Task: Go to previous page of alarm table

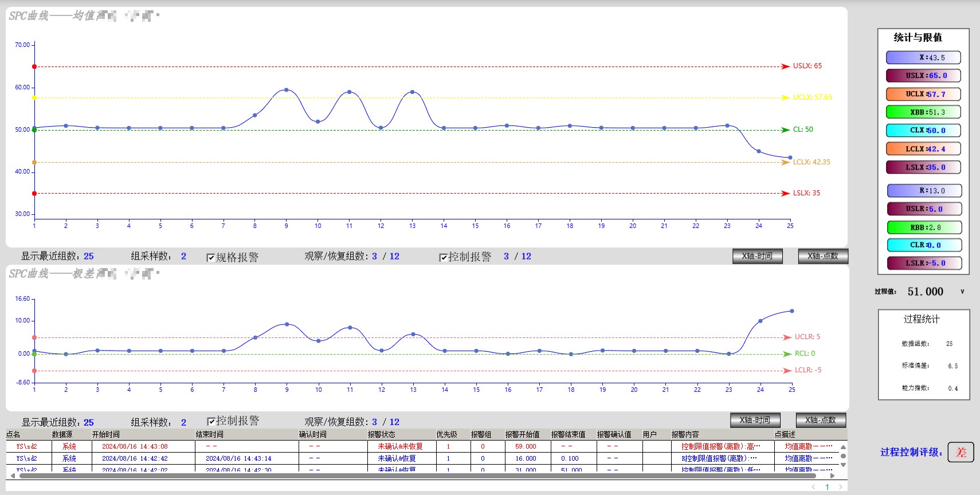Action: click(x=813, y=487)
